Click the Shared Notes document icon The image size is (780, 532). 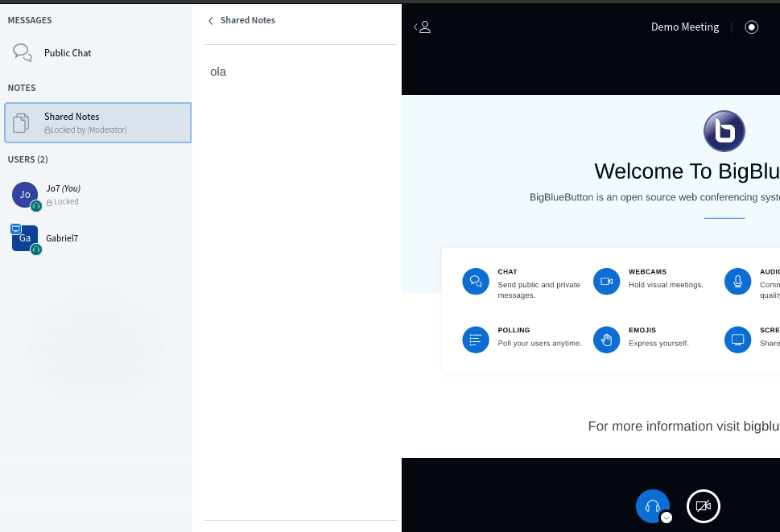click(x=21, y=123)
